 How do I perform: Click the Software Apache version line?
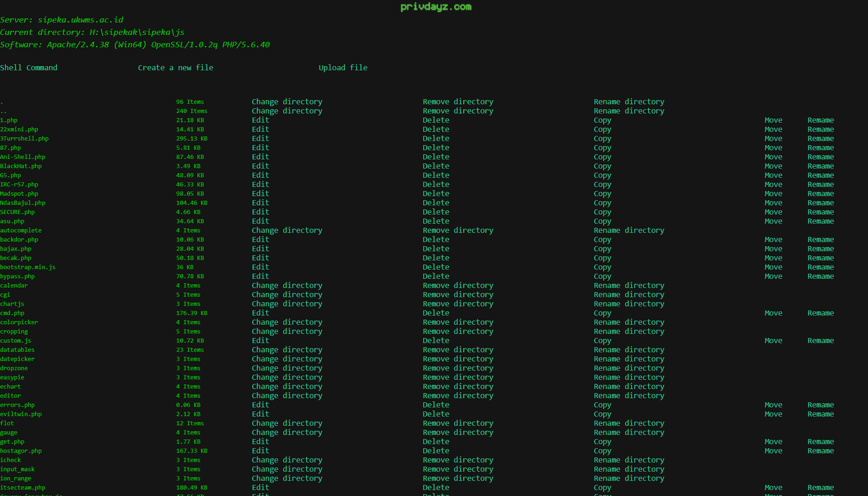click(134, 45)
